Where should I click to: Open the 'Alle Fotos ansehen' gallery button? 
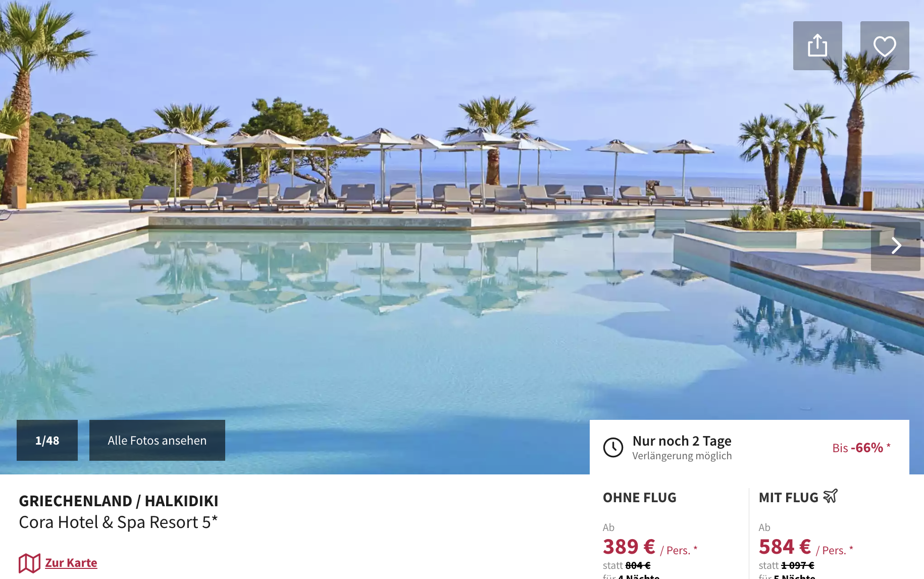click(x=157, y=440)
